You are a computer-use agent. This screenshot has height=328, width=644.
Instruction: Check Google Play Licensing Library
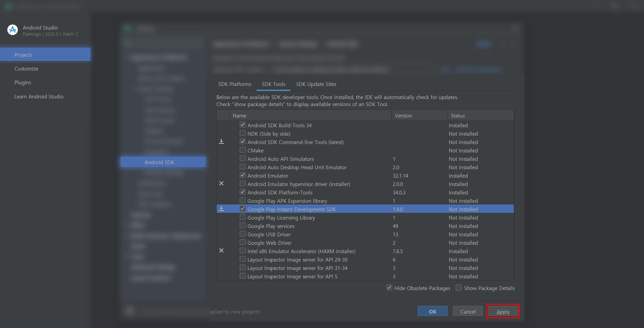(243, 217)
